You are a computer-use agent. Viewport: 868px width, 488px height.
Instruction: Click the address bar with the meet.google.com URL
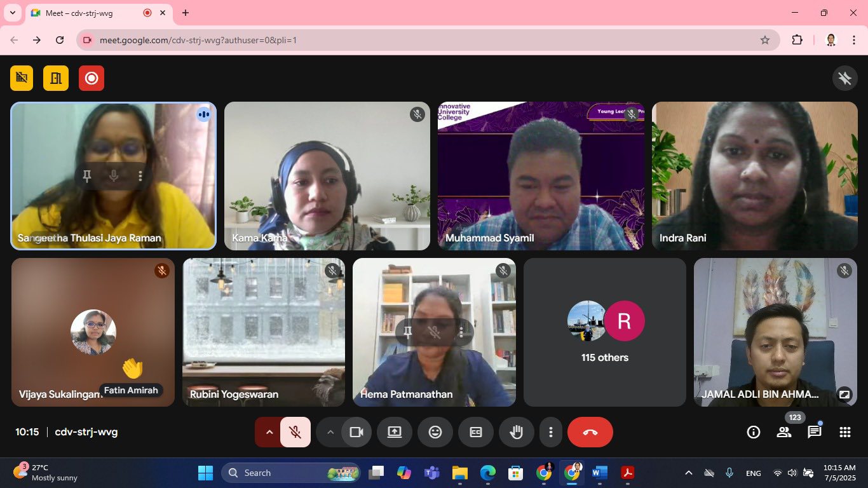click(x=428, y=40)
